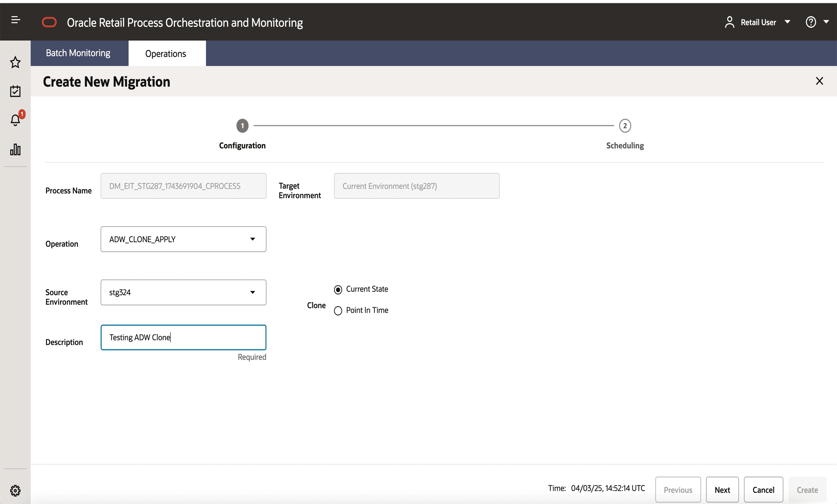Expand the Help menu dropdown arrow
The width and height of the screenshot is (837, 504).
click(826, 22)
